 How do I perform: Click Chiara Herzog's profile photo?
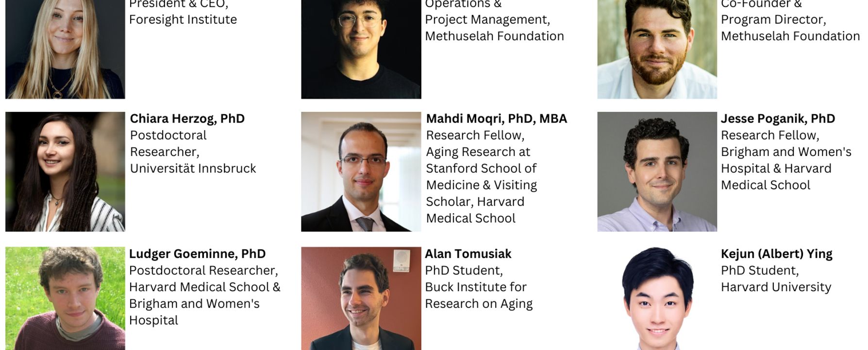(x=65, y=172)
